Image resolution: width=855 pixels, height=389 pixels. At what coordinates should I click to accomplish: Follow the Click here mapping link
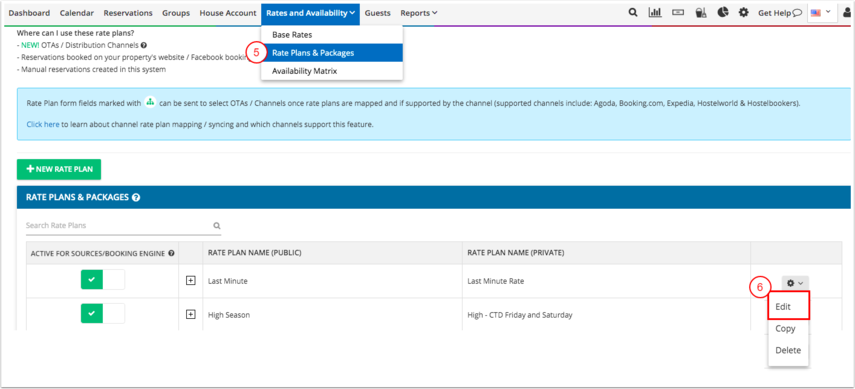tap(43, 124)
